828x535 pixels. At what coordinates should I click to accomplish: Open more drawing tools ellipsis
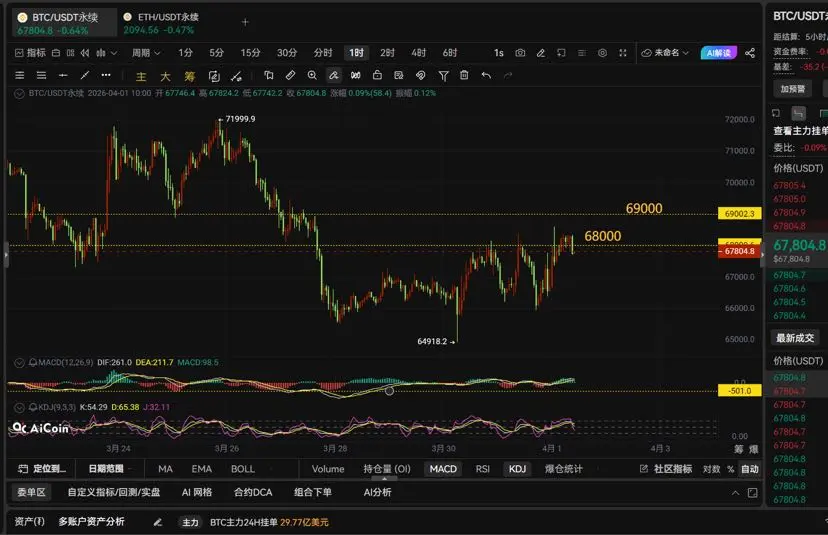click(x=106, y=75)
